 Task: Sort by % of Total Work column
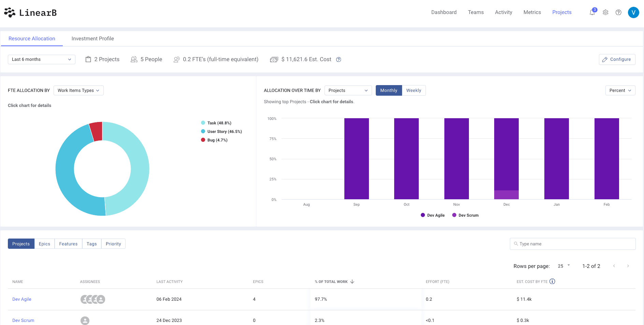(331, 282)
